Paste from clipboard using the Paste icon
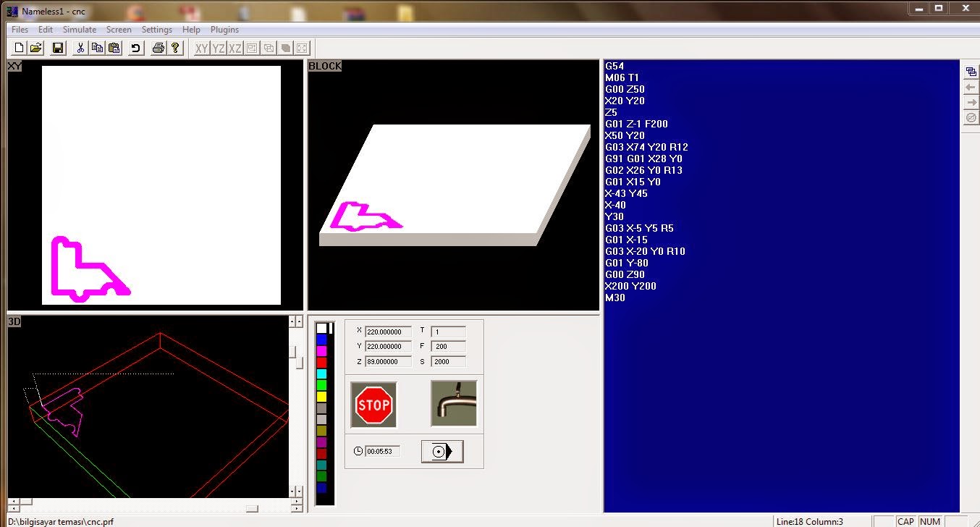980x527 pixels. (114, 48)
